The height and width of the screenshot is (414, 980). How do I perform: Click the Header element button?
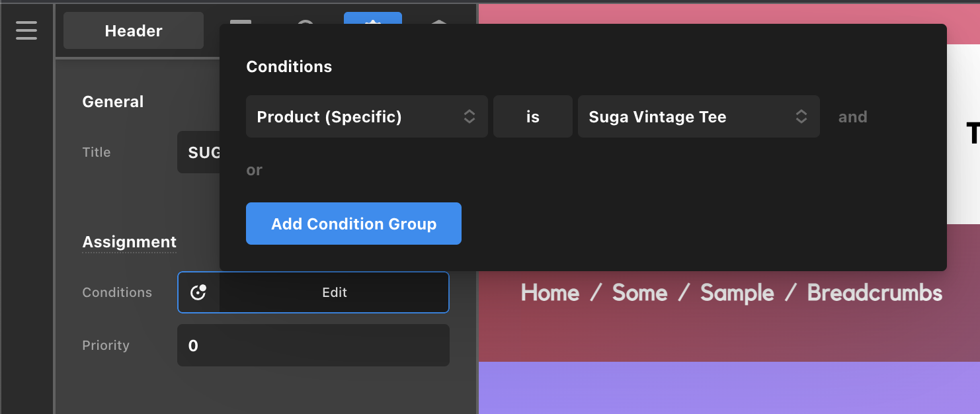134,30
